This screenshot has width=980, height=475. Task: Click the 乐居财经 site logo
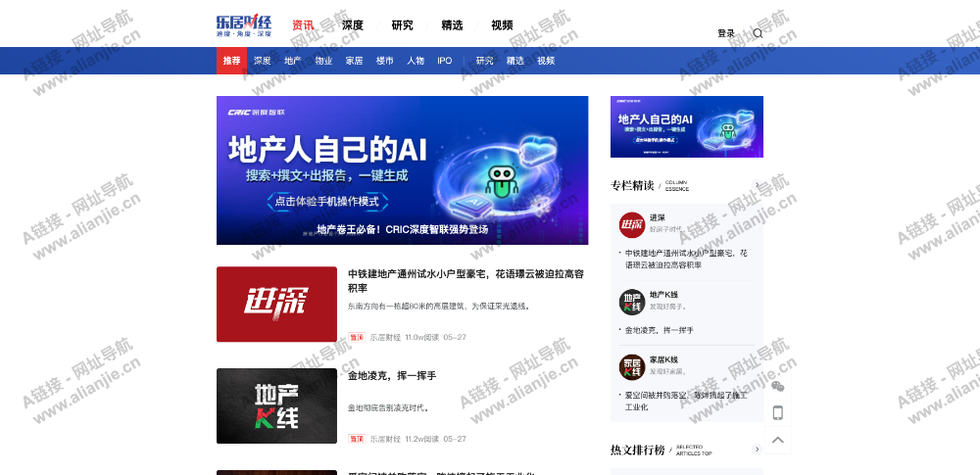pos(244,25)
